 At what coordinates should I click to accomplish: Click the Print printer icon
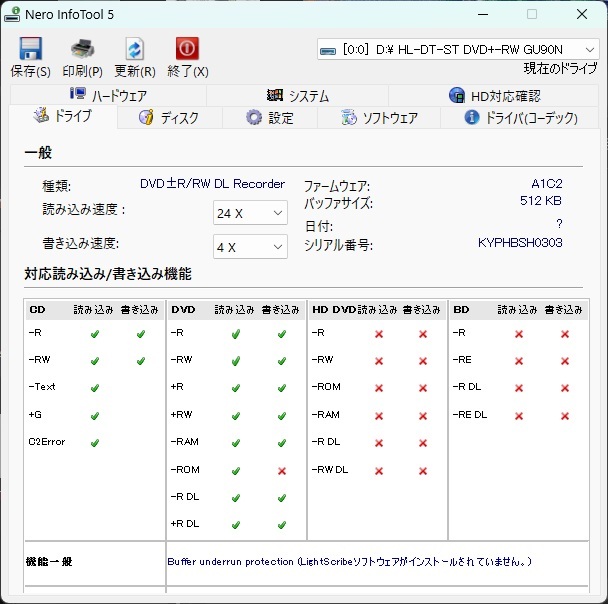[82, 49]
